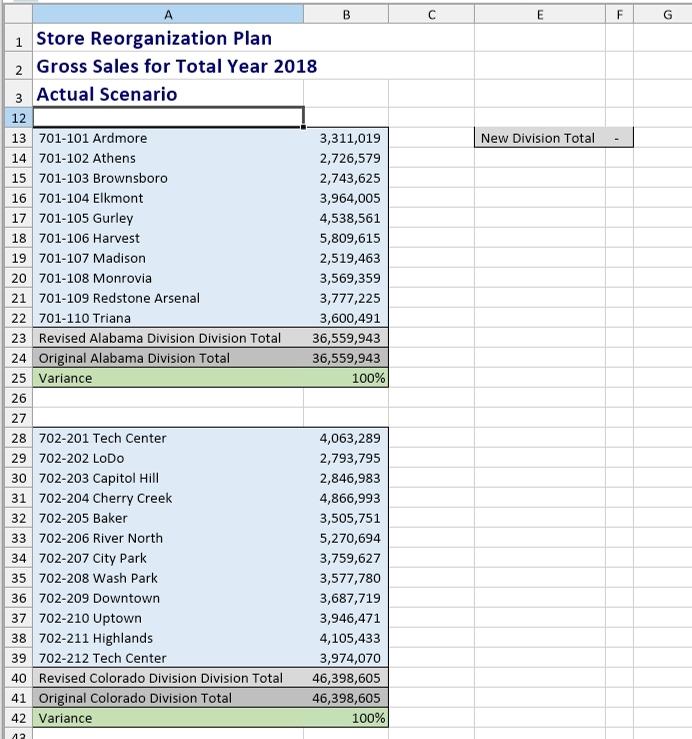Image resolution: width=692 pixels, height=739 pixels.
Task: Click Variance label in row 25
Action: point(168,378)
